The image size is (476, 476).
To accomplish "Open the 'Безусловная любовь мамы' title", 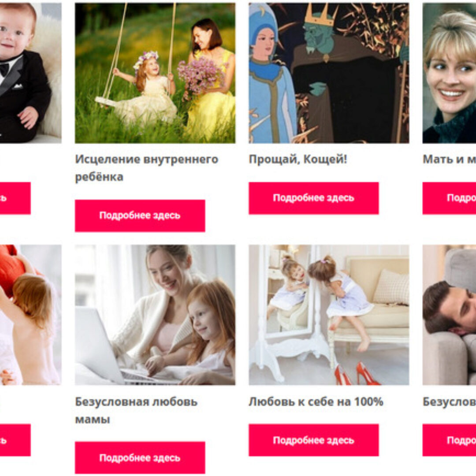I will point(136,410).
